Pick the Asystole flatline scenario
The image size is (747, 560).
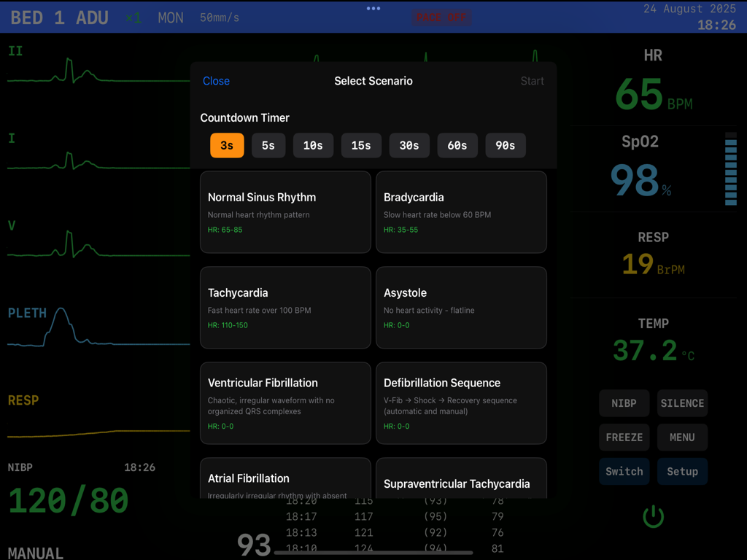[x=461, y=308]
